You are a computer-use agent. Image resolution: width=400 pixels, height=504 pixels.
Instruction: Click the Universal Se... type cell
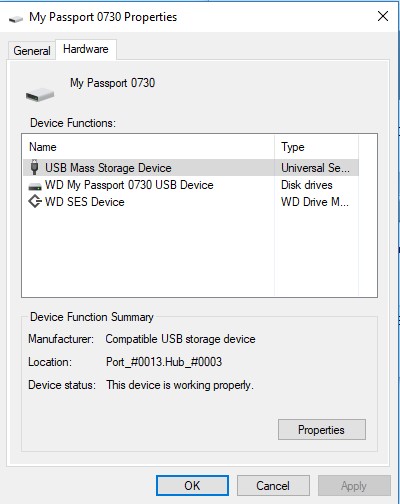(315, 168)
